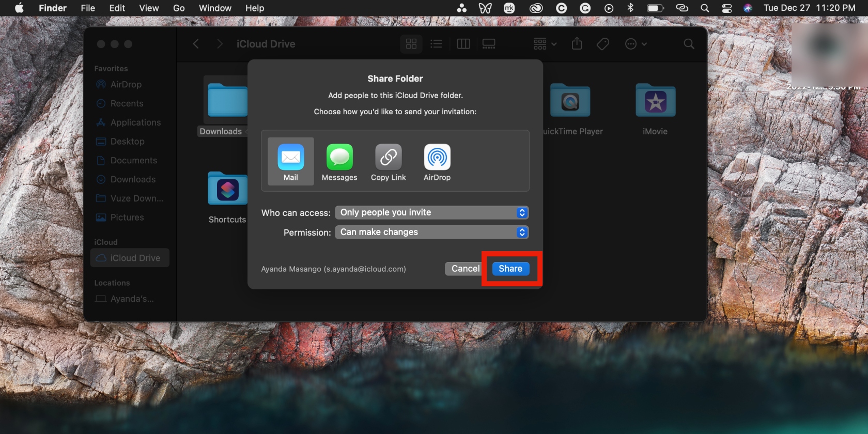Click the linked-rings icon in menu bar
This screenshot has width=868, height=434.
682,8
